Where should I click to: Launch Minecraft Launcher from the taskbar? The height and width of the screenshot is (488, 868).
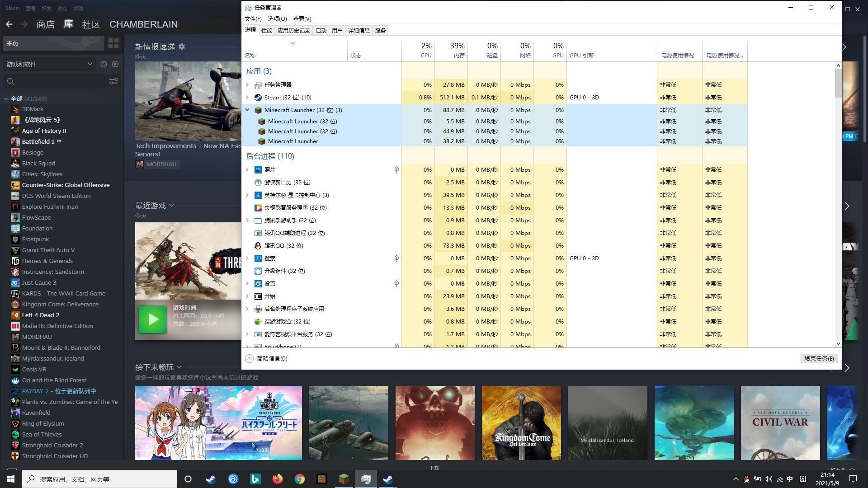[x=343, y=479]
